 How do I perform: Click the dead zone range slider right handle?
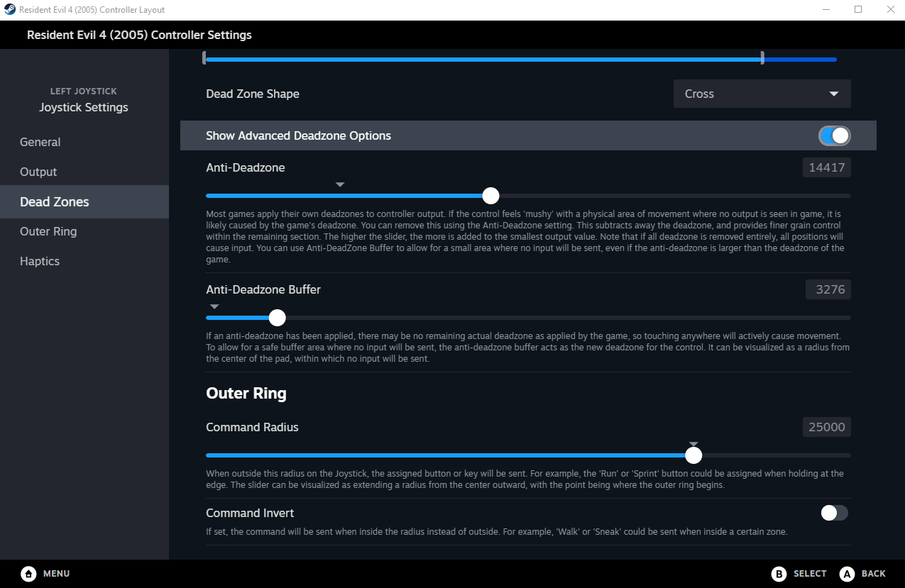[762, 58]
